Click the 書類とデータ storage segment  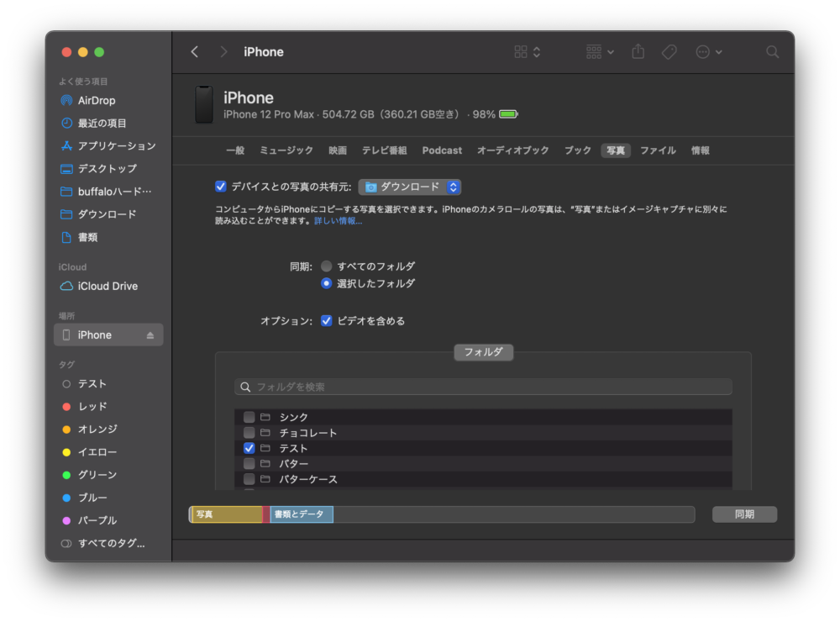tap(302, 514)
